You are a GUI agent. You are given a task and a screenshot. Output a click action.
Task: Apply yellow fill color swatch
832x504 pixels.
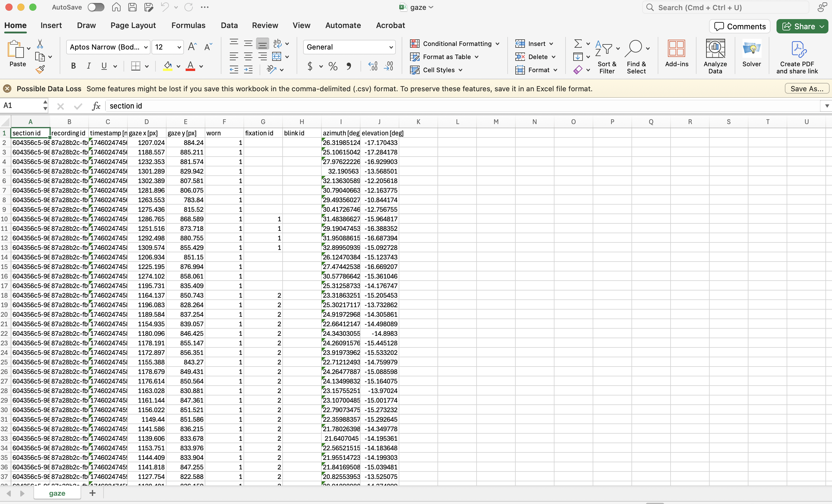click(168, 66)
